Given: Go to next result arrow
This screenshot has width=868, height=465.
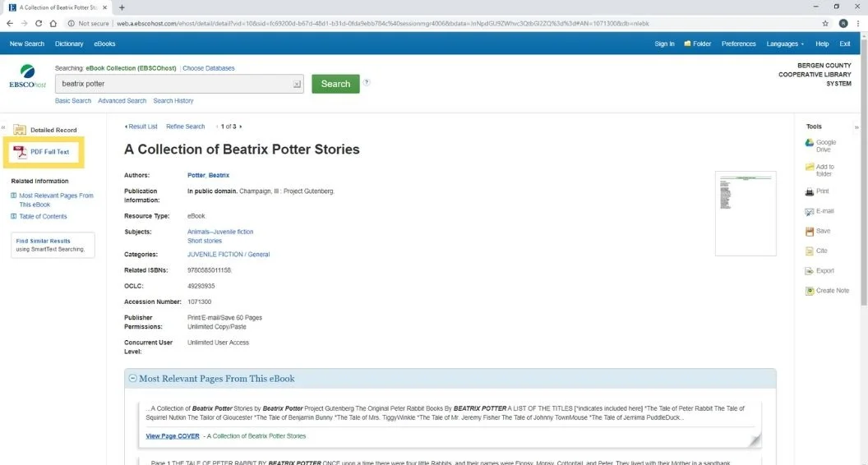Looking at the screenshot, I should click(x=240, y=127).
